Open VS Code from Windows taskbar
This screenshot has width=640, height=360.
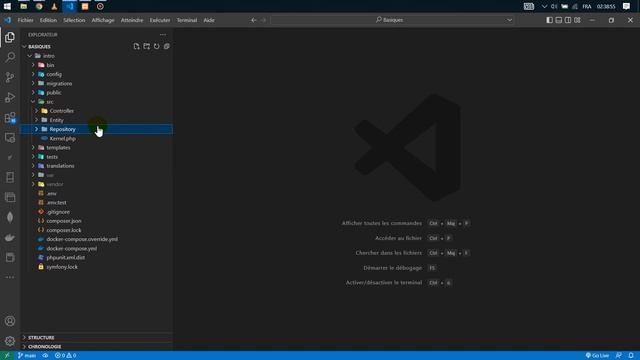(x=70, y=7)
